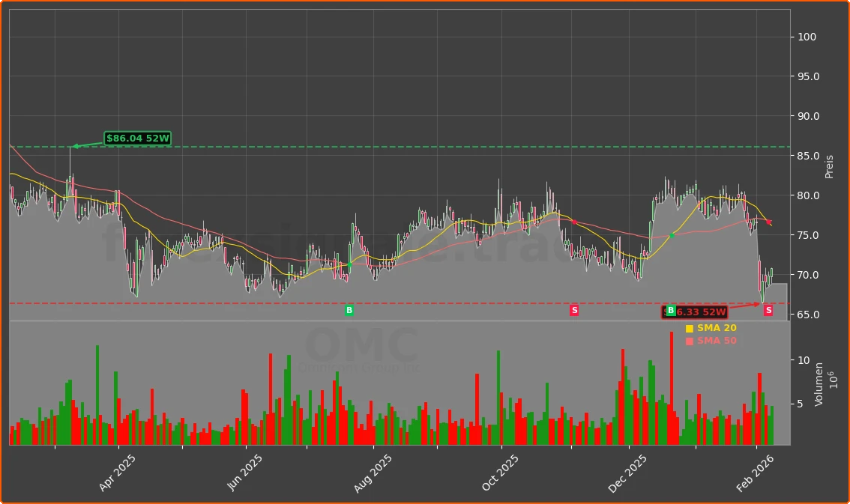Click the Volumen axis label
Screen dimensions: 850x504
[819, 383]
